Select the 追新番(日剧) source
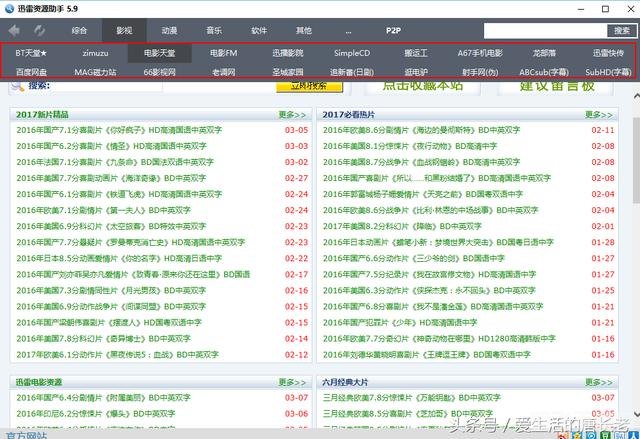The width and height of the screenshot is (640, 439). (x=352, y=72)
